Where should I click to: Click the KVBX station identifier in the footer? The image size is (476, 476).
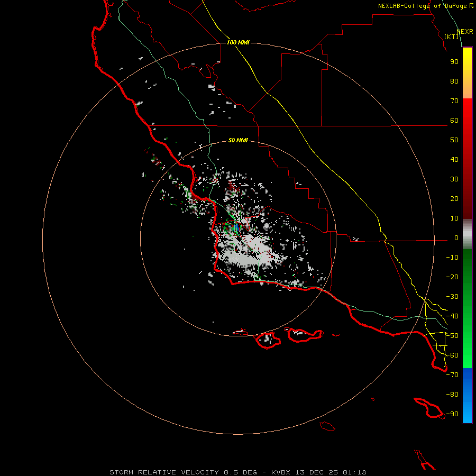(x=281, y=472)
